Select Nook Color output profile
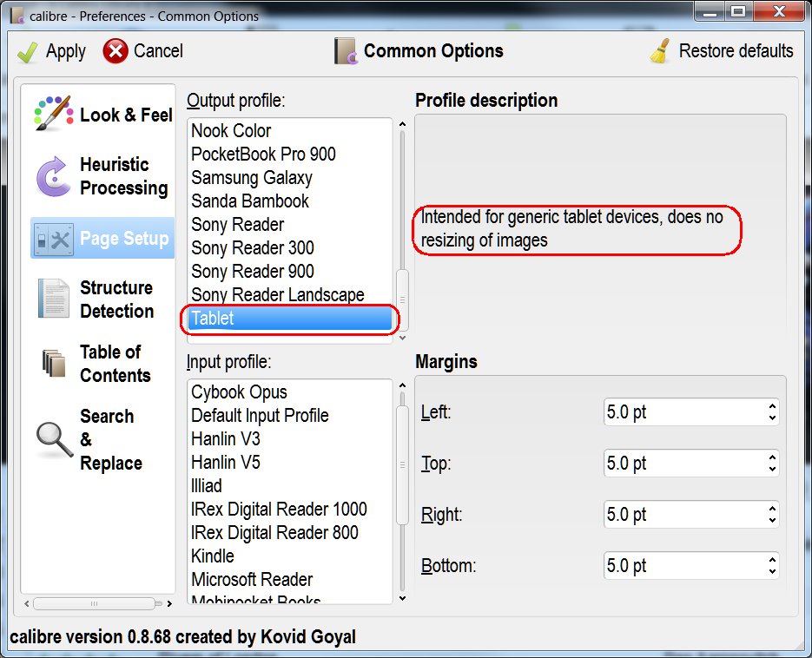812x658 pixels. click(x=290, y=130)
